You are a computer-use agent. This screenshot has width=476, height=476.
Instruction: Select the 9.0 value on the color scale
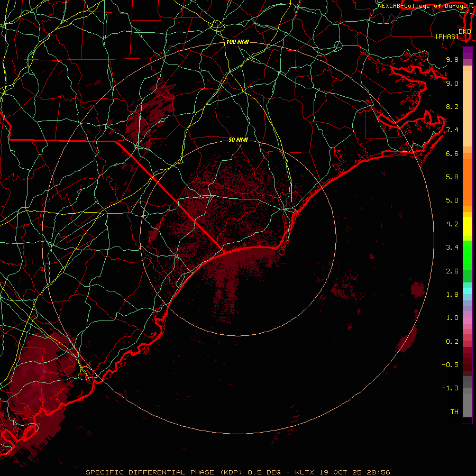click(x=452, y=83)
